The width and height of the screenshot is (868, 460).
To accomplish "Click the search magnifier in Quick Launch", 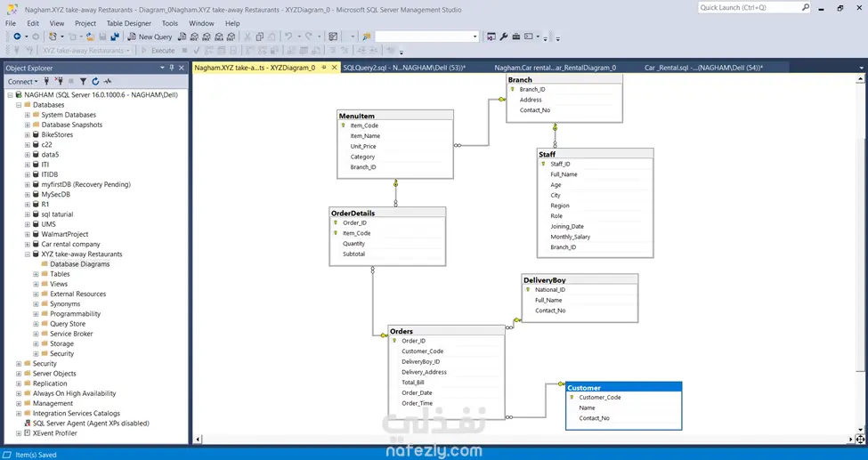I will click(x=806, y=7).
